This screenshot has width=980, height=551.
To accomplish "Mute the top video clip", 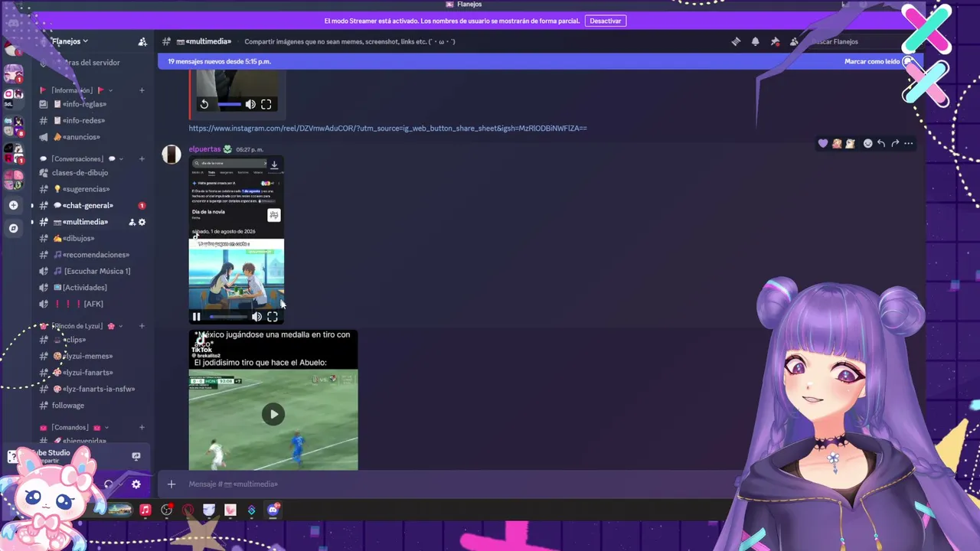I will [x=250, y=104].
